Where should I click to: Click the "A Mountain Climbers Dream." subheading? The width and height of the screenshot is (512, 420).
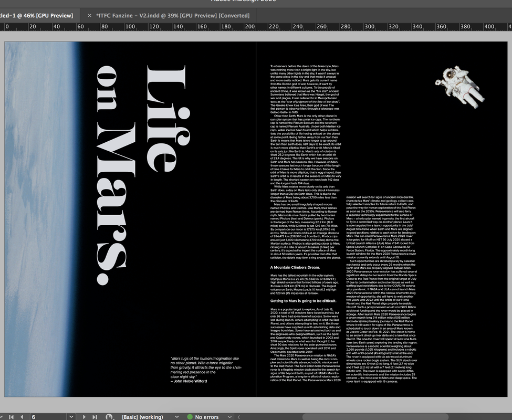pos(295,268)
